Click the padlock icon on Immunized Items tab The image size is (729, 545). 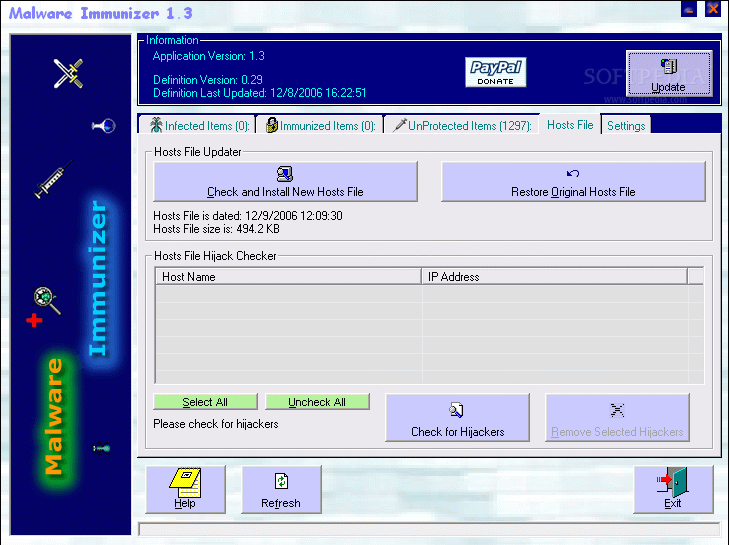click(x=272, y=125)
